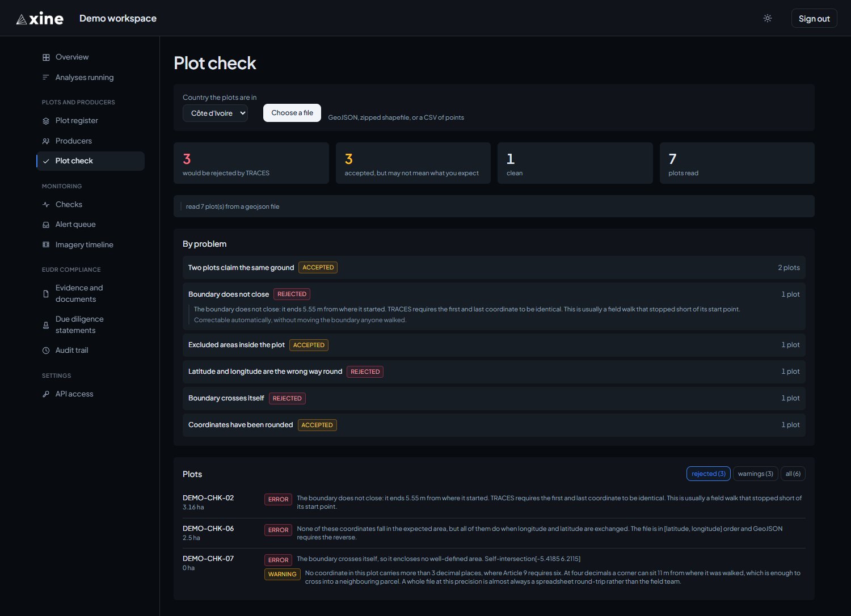Open the Imagery timeline page
Viewport: 851px width, 616px height.
click(90, 245)
